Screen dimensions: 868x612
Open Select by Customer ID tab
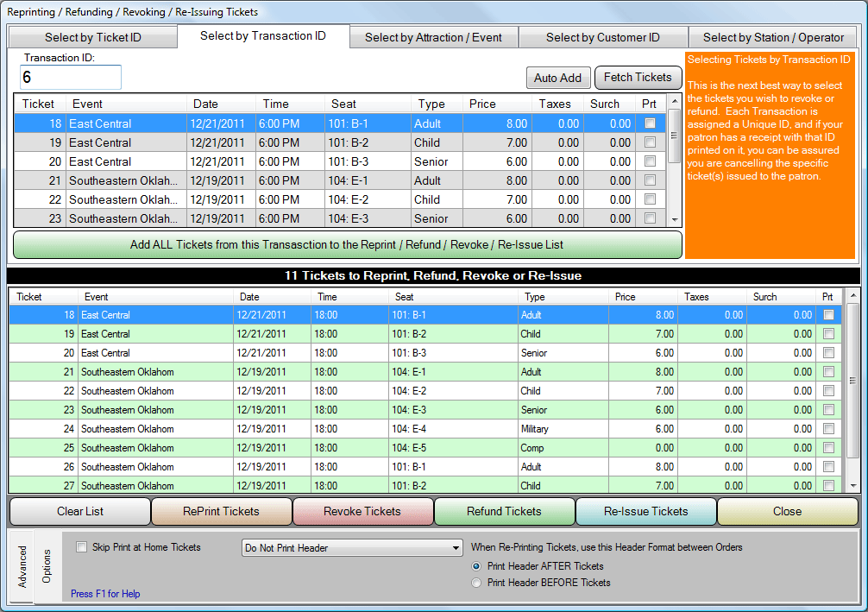coord(602,37)
